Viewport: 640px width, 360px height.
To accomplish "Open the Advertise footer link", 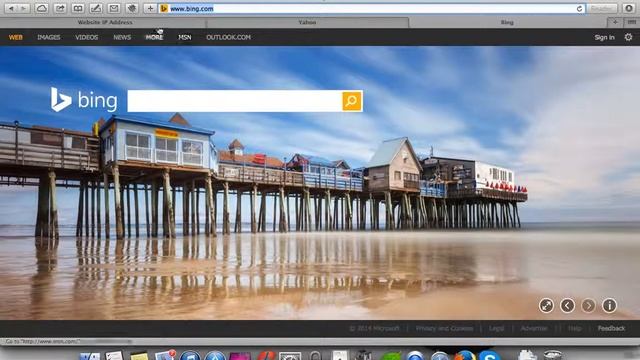I will coord(533,328).
